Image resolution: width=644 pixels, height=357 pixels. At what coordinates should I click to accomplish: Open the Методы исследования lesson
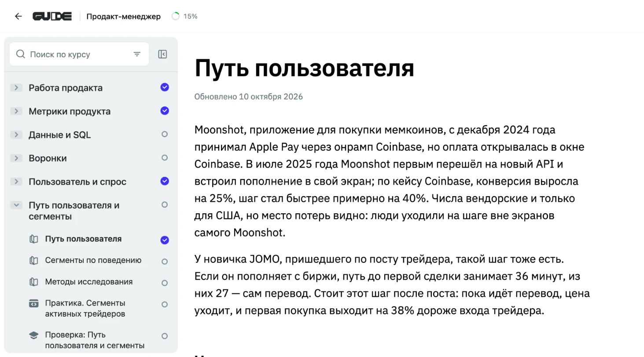coord(88,282)
